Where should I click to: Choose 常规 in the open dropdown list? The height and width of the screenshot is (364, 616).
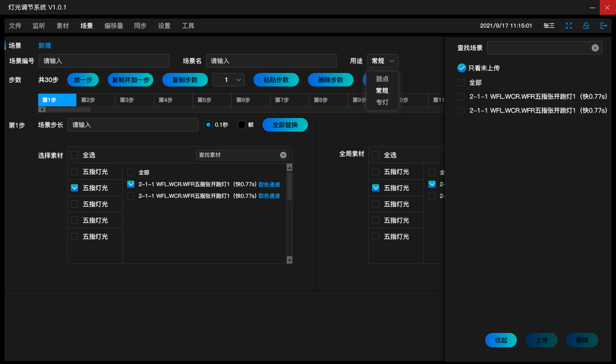pyautogui.click(x=382, y=91)
